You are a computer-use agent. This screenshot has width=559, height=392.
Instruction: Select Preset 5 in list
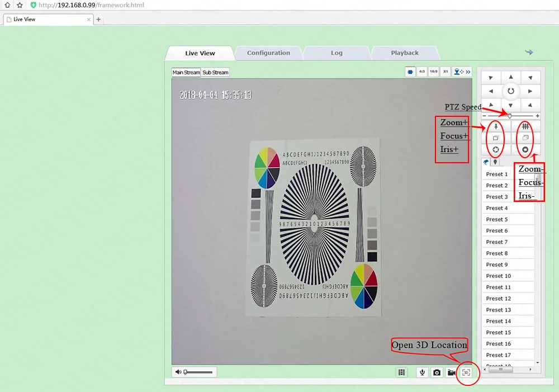(x=508, y=219)
